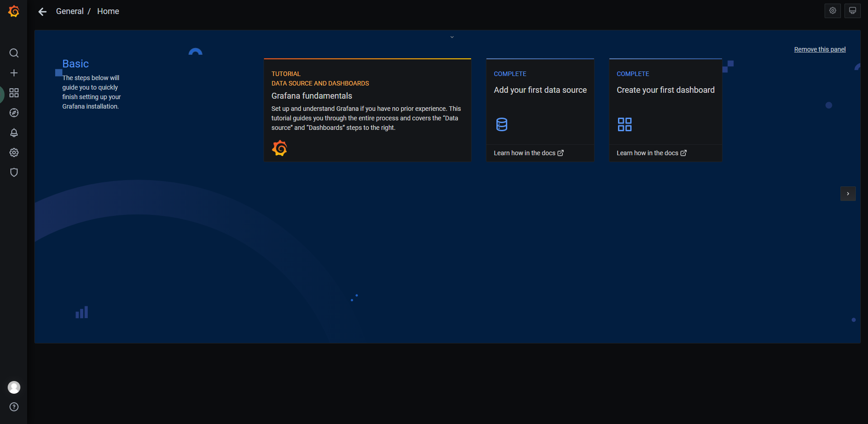Click the Remove this panel link
The image size is (868, 424).
tap(820, 49)
